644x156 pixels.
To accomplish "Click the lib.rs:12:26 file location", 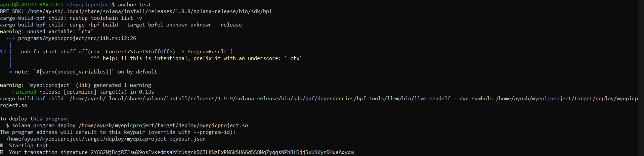I will click(77, 38).
